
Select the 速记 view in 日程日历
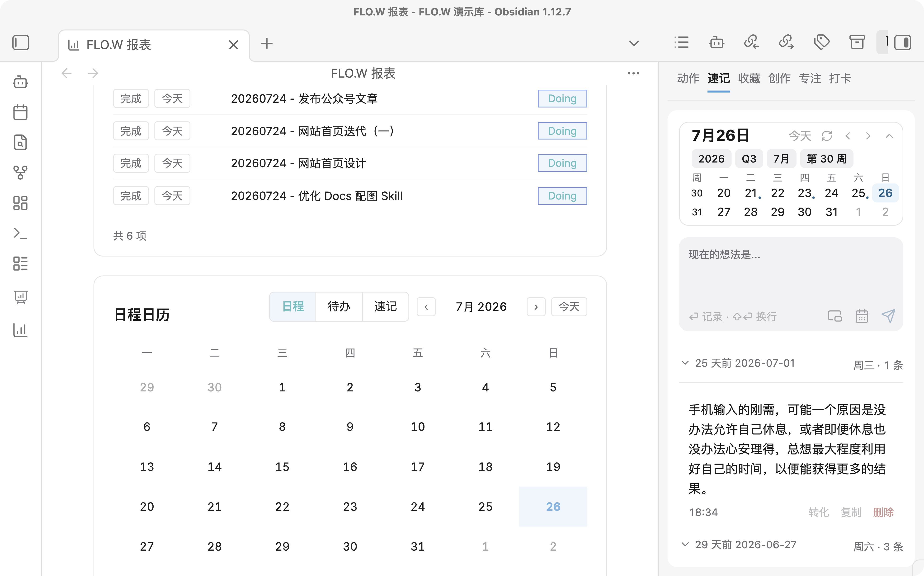click(x=385, y=307)
